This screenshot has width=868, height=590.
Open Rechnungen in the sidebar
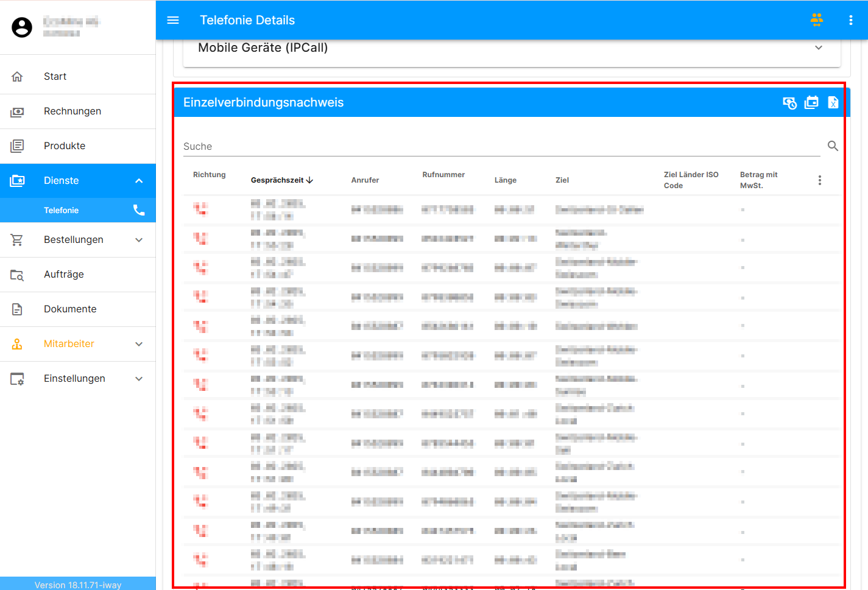[78, 111]
